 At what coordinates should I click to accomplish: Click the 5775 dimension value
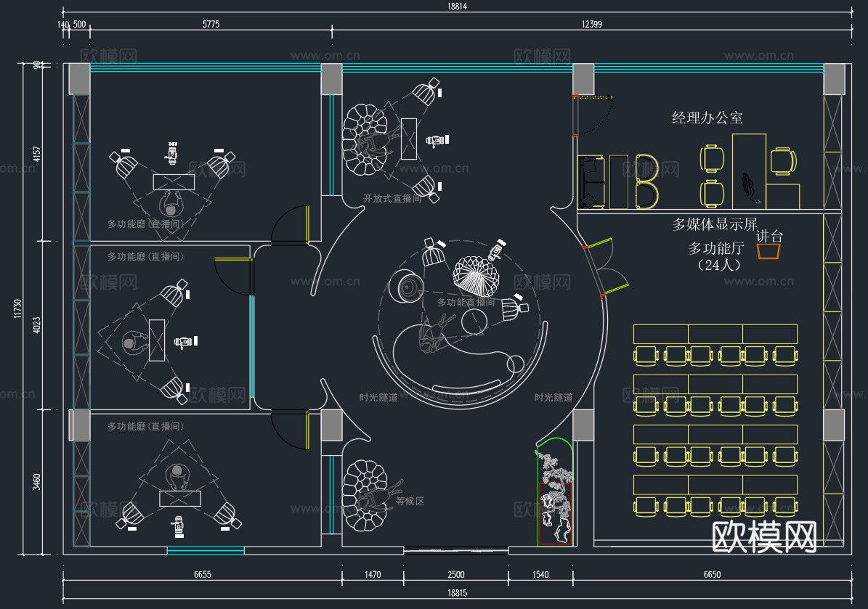coord(211,24)
